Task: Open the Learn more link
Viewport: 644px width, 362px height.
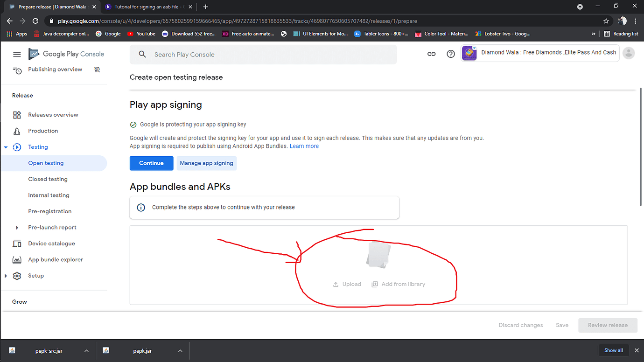Action: point(304,146)
